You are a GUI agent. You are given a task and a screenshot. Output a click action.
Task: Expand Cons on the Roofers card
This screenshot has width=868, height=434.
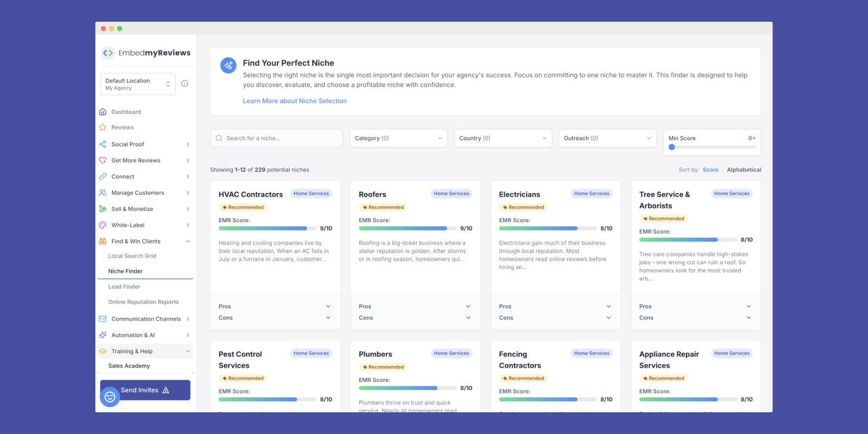pos(415,318)
